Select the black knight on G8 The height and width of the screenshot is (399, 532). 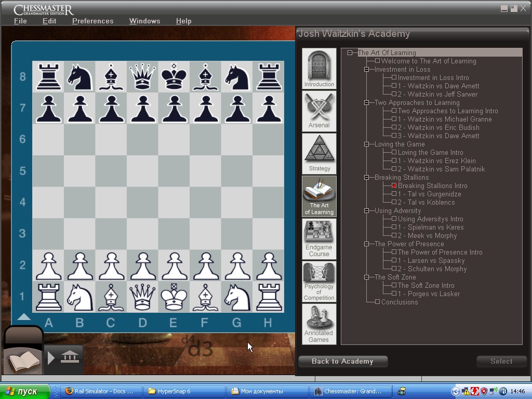tap(237, 76)
